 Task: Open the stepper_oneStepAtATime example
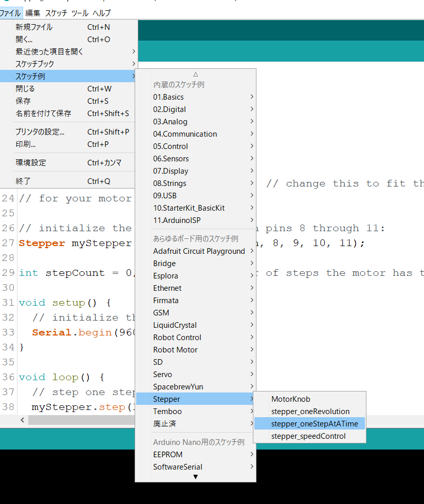click(x=309, y=423)
